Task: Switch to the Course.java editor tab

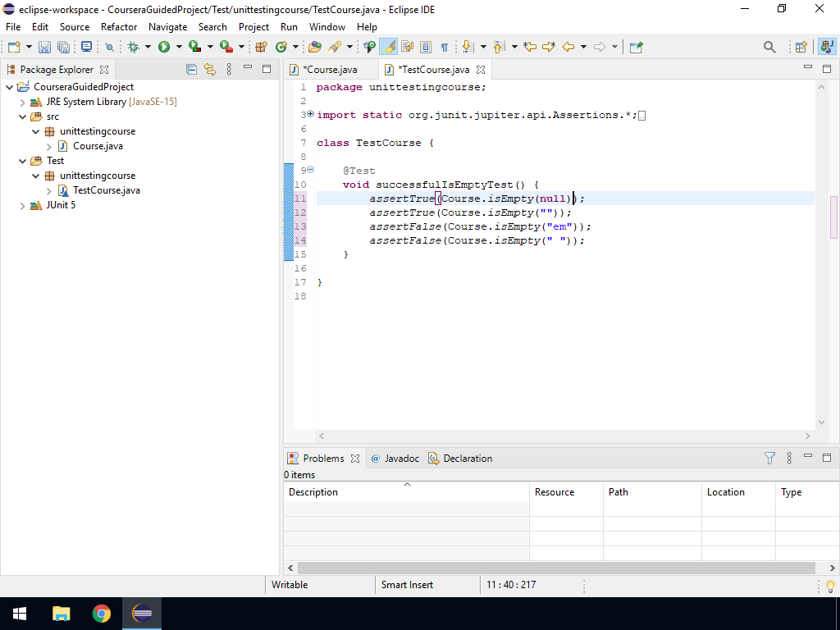Action: (x=331, y=70)
